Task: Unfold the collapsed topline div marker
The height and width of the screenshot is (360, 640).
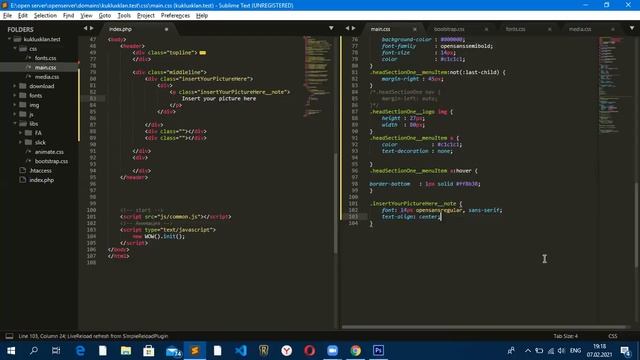Action: tap(202, 53)
